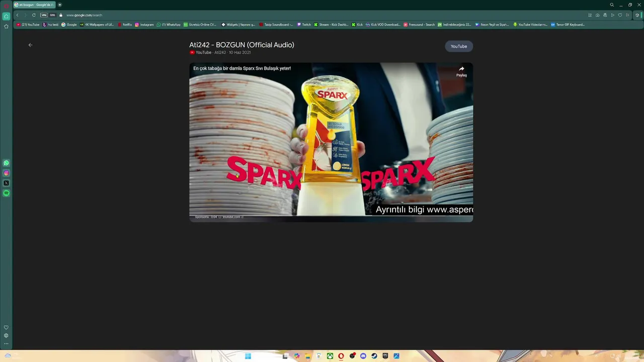This screenshot has height=362, width=644.
Task: Open Opera from the taskbar
Action: (341, 356)
